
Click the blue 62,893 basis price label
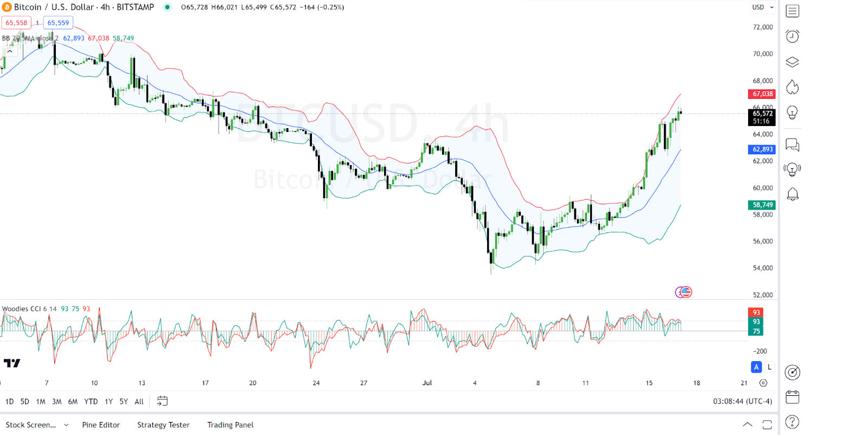pos(762,149)
